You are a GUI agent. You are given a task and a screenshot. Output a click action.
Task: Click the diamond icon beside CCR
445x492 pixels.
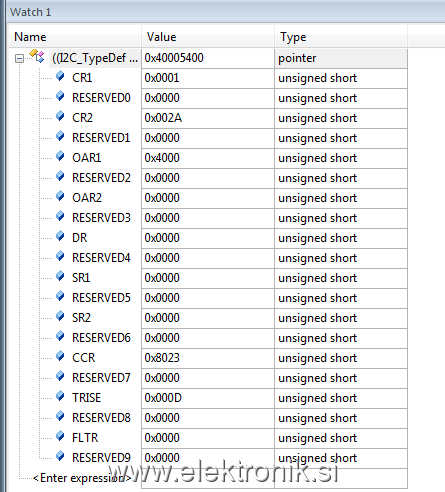click(x=60, y=356)
